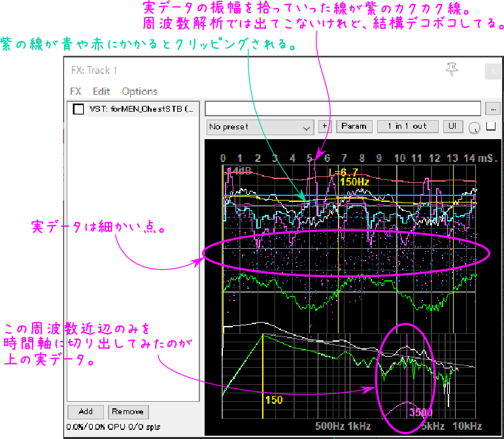Click the Add button
The image size is (504, 439).
point(86,412)
